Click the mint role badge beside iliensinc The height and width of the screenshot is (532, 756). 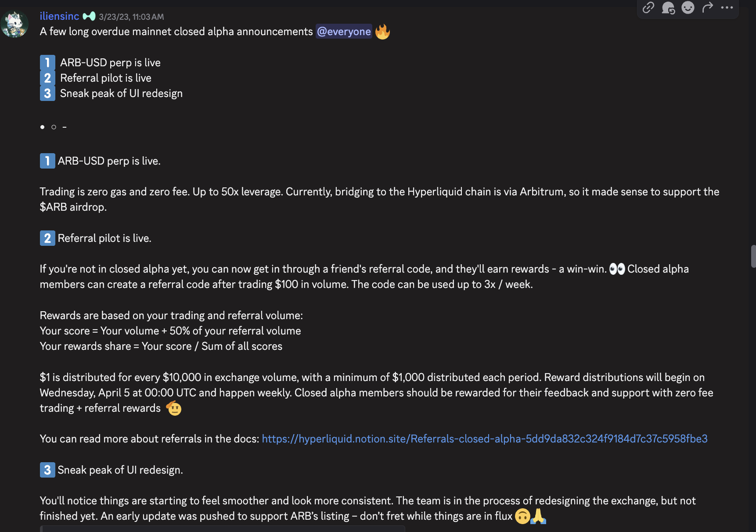[89, 15]
